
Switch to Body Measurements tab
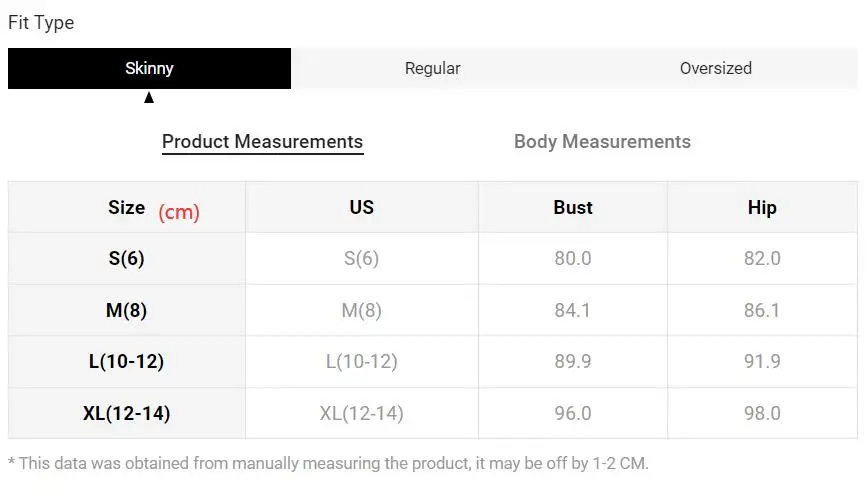point(602,142)
